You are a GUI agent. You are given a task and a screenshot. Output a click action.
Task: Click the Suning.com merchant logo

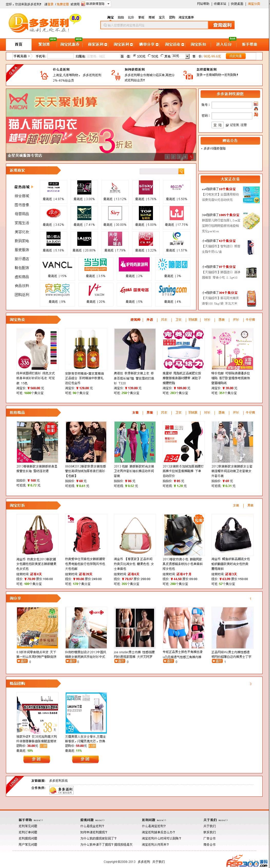click(172, 290)
